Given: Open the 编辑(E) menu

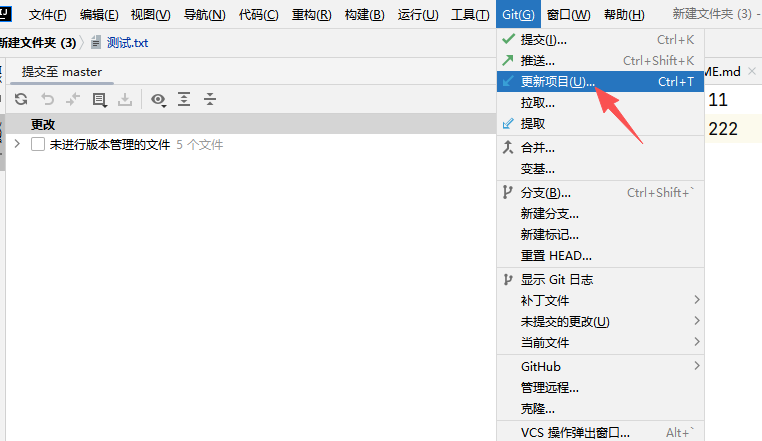Looking at the screenshot, I should (x=99, y=15).
